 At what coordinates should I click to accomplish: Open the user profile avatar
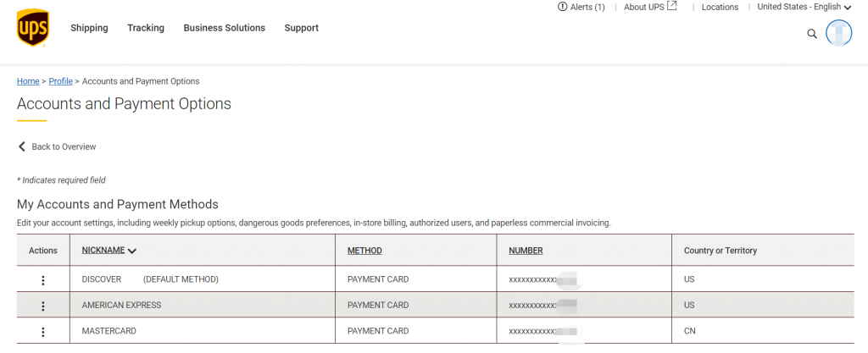click(838, 33)
